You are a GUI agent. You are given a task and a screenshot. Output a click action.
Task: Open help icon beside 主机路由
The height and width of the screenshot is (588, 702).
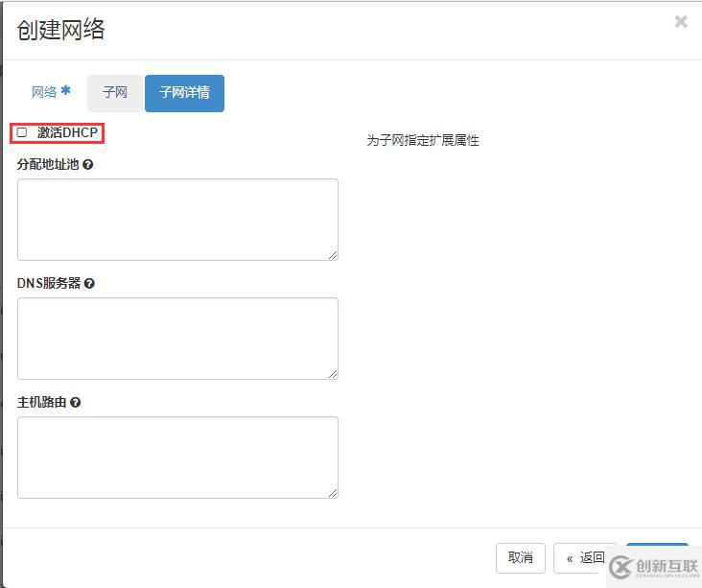(x=76, y=402)
